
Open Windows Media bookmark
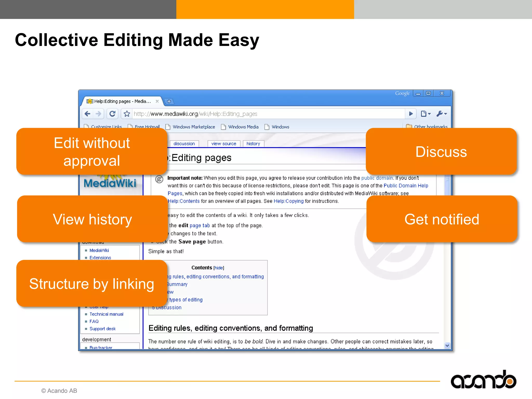[240, 127]
